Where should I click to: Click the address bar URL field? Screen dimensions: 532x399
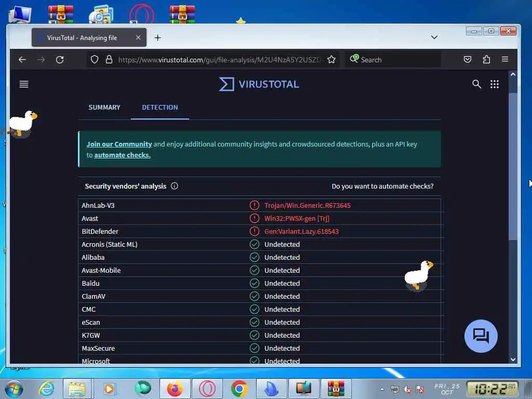pos(219,60)
